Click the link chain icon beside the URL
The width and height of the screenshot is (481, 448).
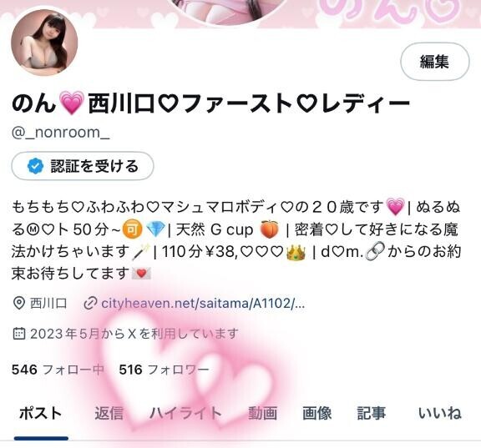click(90, 304)
